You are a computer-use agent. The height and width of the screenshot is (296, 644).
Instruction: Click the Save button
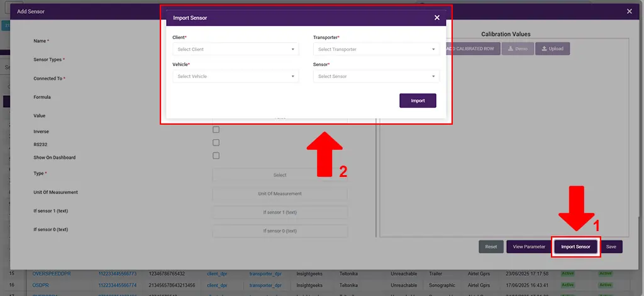[611, 247]
